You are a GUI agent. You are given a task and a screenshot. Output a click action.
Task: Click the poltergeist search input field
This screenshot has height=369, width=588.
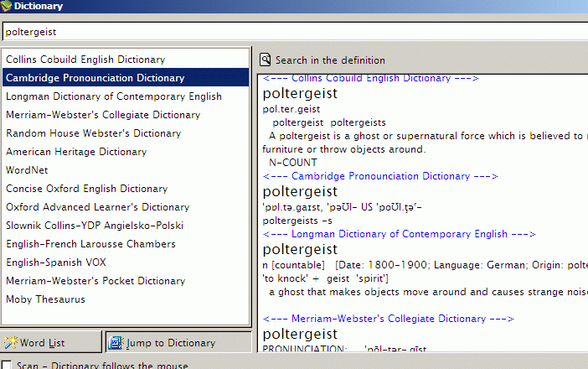[x=295, y=32]
